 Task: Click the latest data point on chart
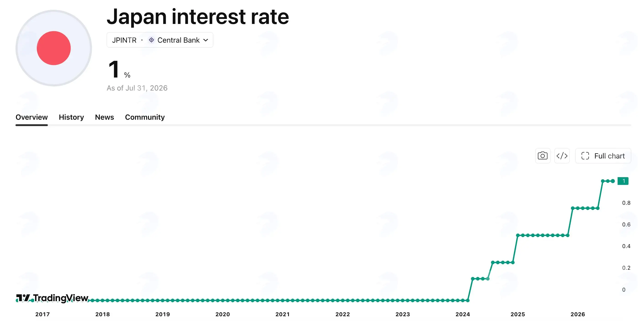613,181
